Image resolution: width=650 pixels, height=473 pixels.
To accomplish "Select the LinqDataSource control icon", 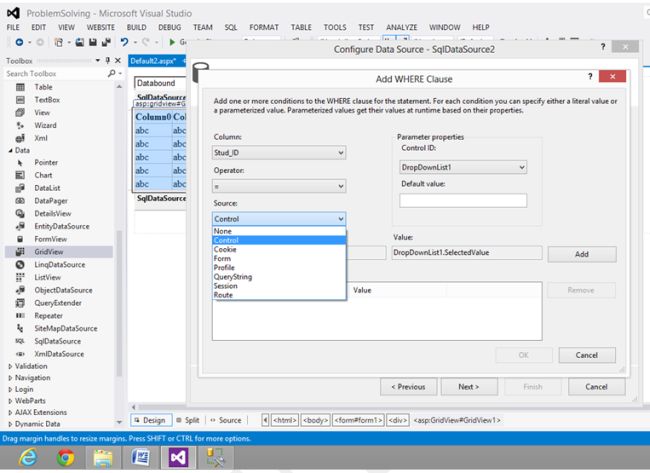I will coord(20,264).
